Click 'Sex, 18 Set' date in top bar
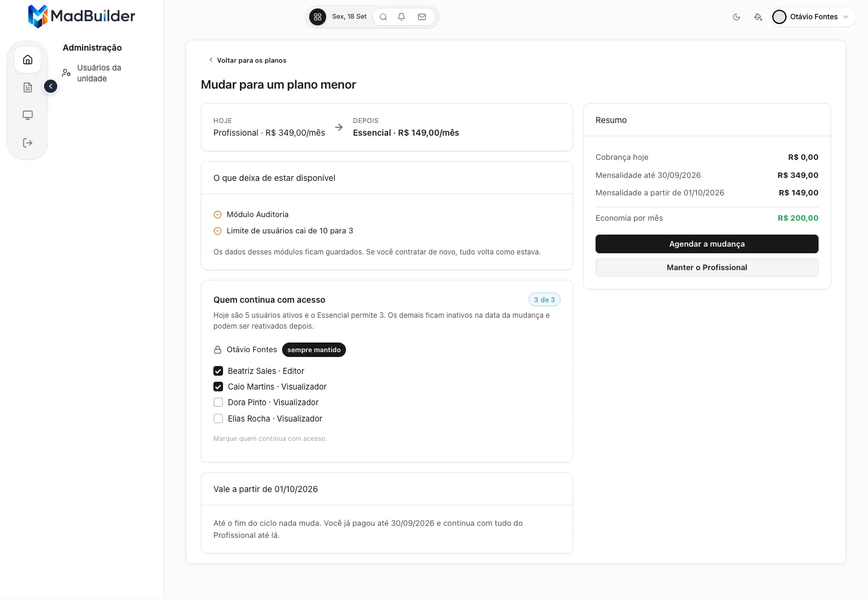Viewport: 868px width, 600px height. click(x=349, y=17)
